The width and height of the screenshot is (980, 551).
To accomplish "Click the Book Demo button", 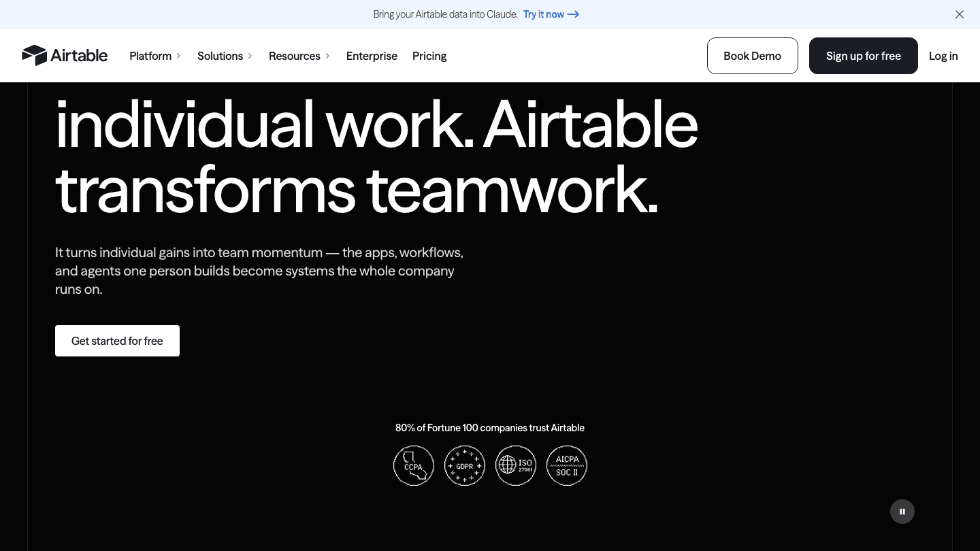I will point(753,56).
